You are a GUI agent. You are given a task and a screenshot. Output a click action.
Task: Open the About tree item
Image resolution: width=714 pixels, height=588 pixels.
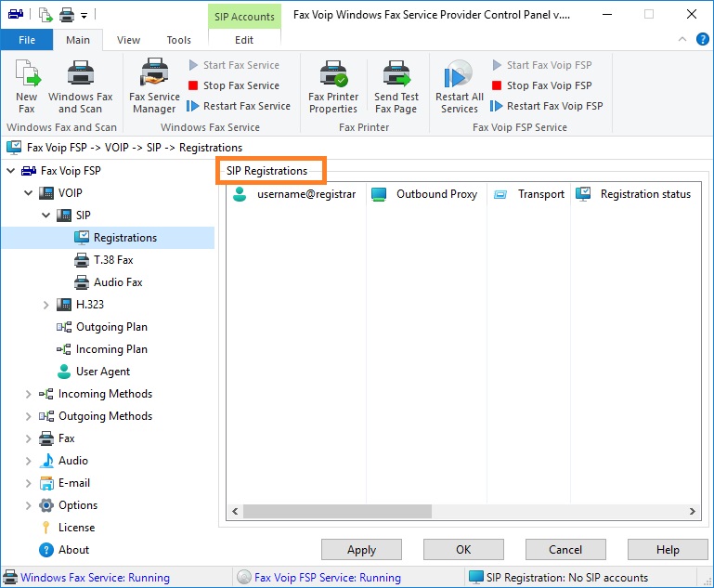[64, 550]
